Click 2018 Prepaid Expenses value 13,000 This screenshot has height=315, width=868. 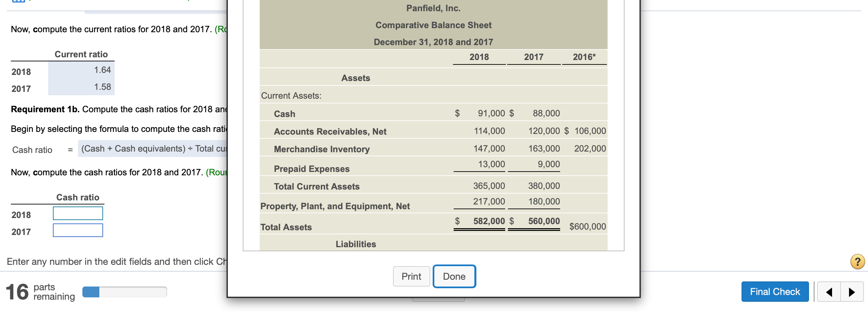coord(491,164)
